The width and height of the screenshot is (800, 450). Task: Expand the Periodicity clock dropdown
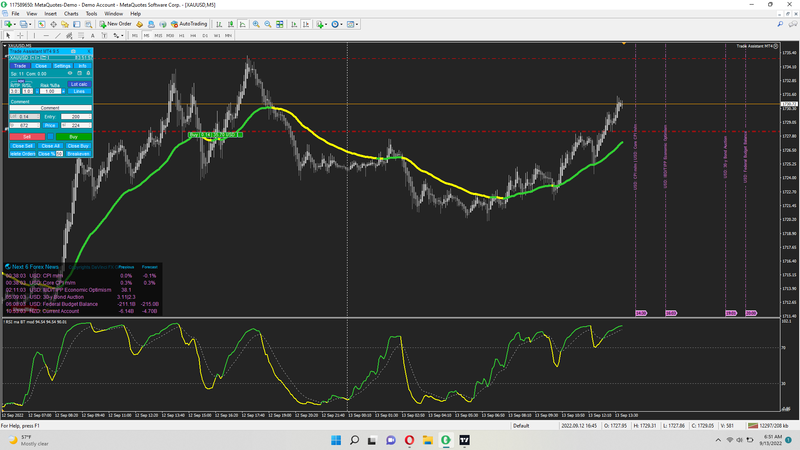point(343,23)
